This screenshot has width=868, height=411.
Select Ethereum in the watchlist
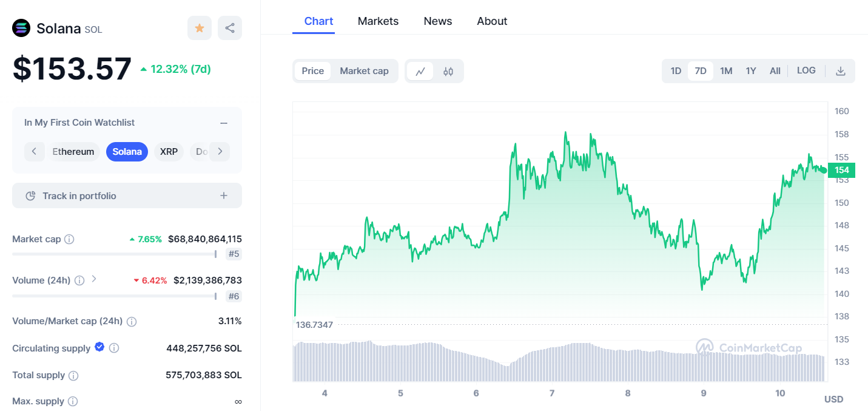pyautogui.click(x=73, y=151)
